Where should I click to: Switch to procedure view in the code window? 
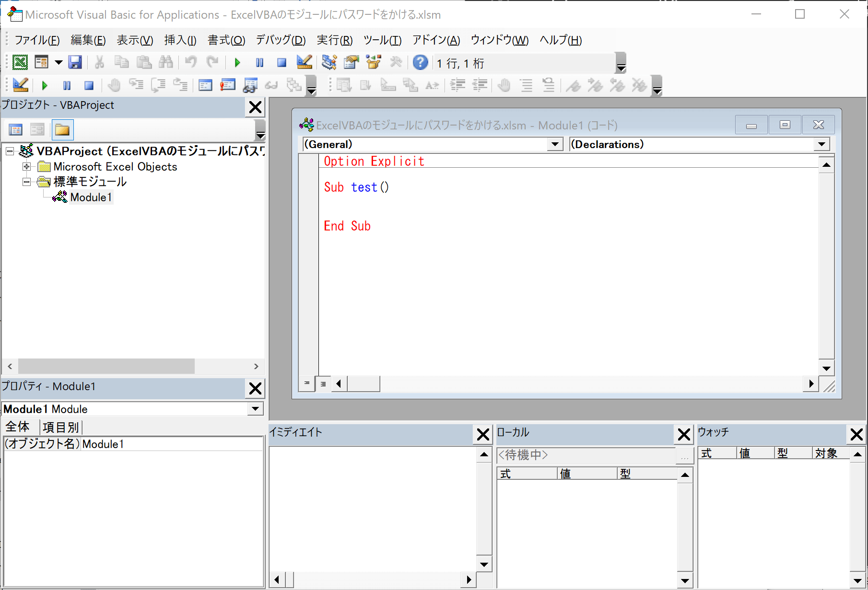pos(307,383)
